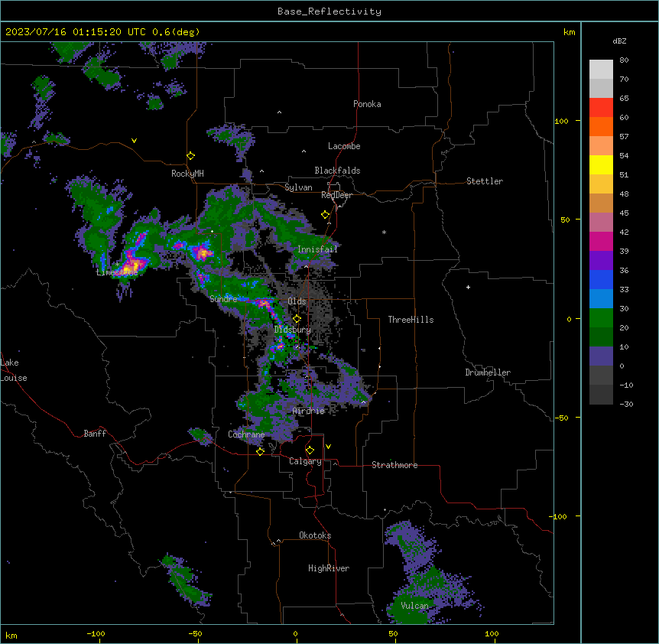Select the yellow diamond marker below Olds
The image size is (659, 644).
(297, 319)
